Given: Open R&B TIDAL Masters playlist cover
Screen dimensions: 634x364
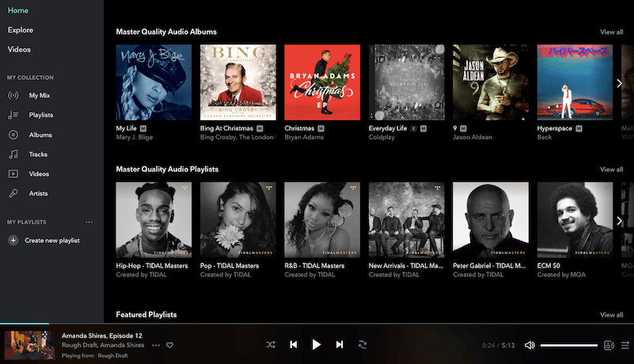Looking at the screenshot, I should 322,220.
